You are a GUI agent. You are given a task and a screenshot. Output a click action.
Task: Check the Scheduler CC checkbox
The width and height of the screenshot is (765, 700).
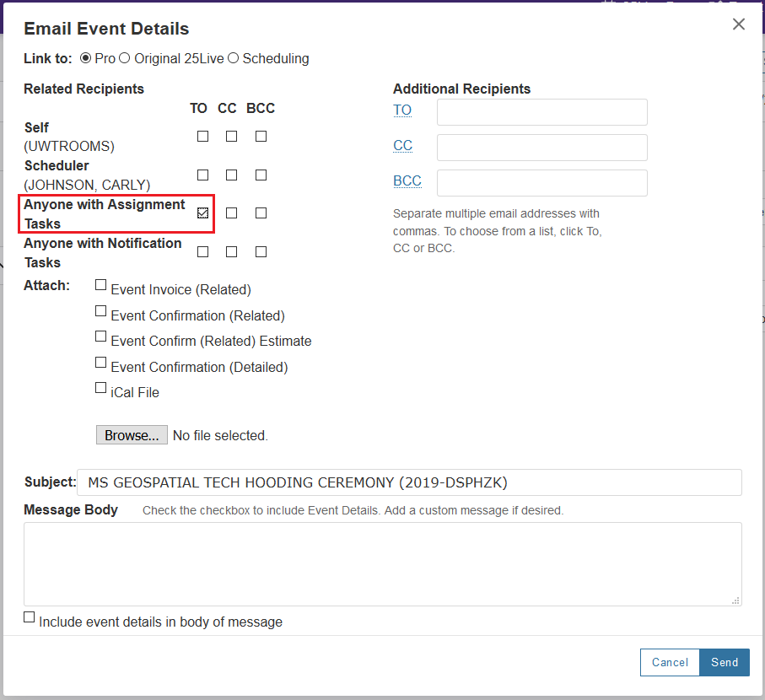tap(231, 175)
